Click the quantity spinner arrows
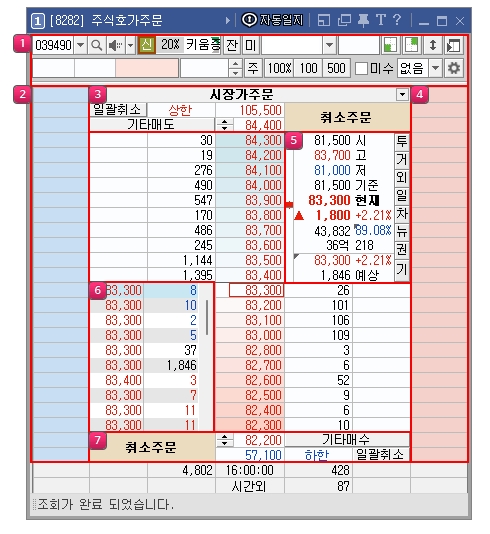This screenshot has height=534, width=490. (235, 68)
